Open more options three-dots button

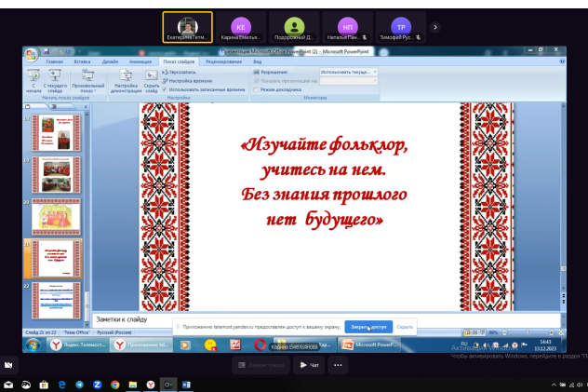(x=338, y=365)
